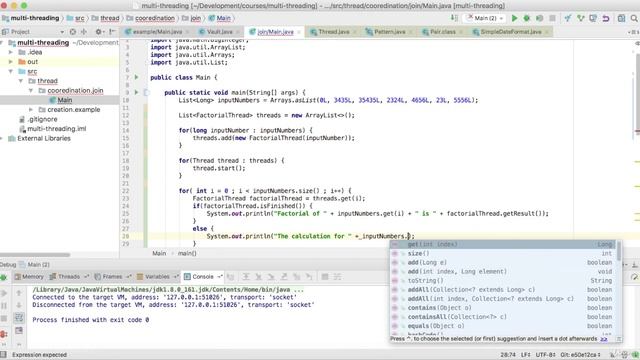Open the Main (2) run configuration dropdown
This screenshot has height=360, width=640.
pyautogui.click(x=485, y=18)
